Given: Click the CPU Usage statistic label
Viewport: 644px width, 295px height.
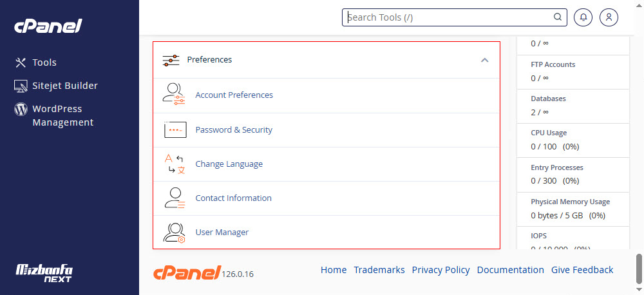Looking at the screenshot, I should (549, 133).
